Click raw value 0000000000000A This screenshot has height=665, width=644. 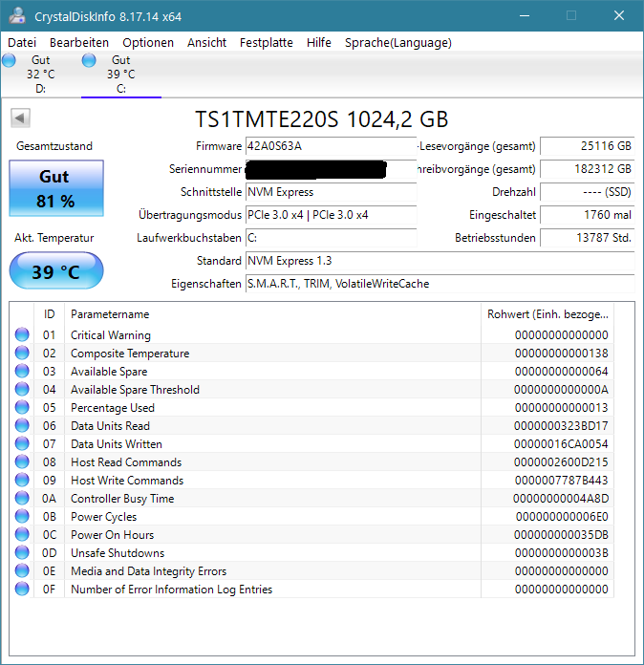tap(561, 389)
